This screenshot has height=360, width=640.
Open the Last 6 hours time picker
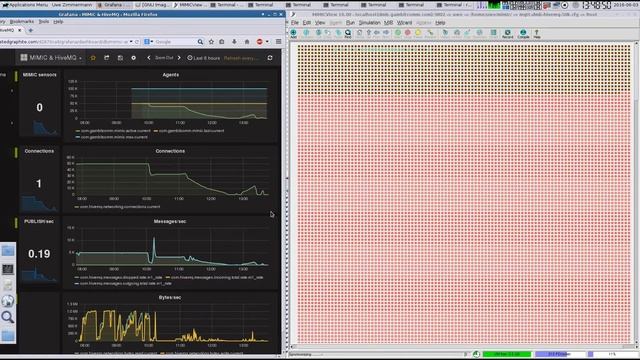tap(203, 58)
